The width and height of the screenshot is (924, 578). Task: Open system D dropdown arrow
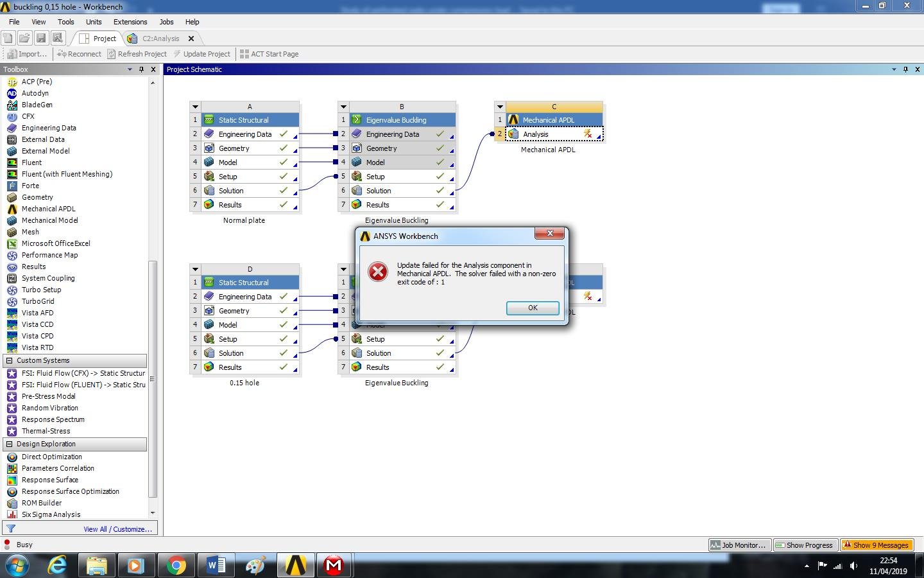[x=195, y=269]
